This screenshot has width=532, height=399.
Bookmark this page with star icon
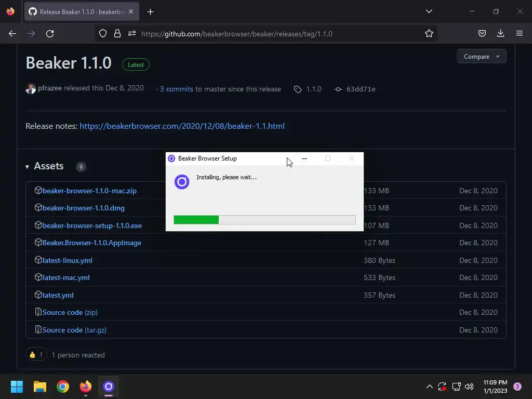[x=429, y=33]
